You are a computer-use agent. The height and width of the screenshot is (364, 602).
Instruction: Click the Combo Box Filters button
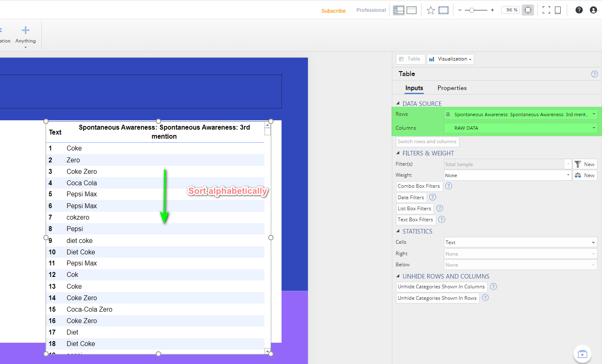(x=419, y=186)
